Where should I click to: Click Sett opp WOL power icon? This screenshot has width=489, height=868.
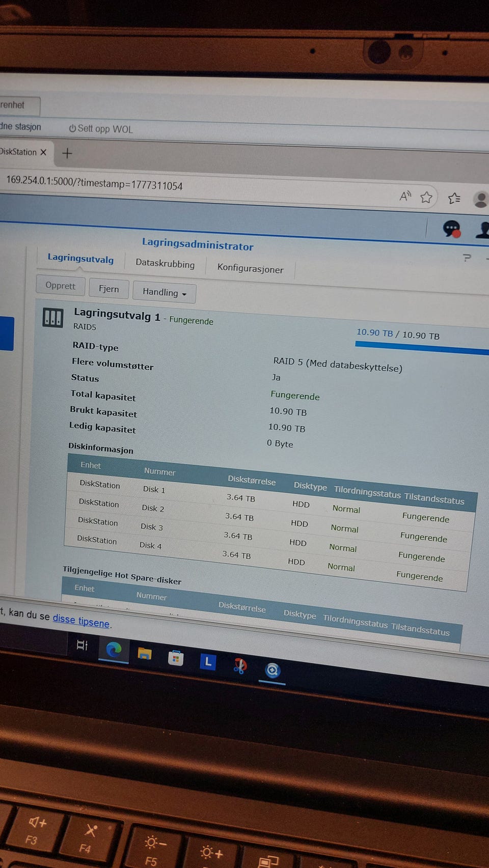click(x=72, y=128)
